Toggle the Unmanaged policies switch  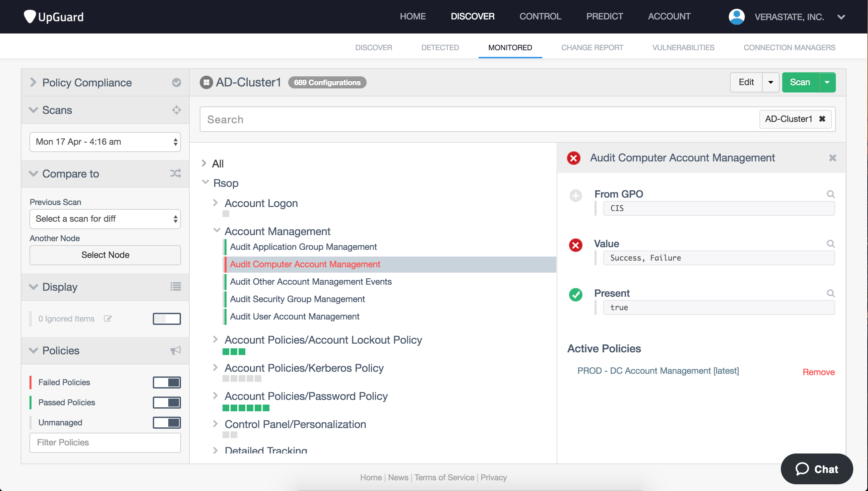pos(167,423)
